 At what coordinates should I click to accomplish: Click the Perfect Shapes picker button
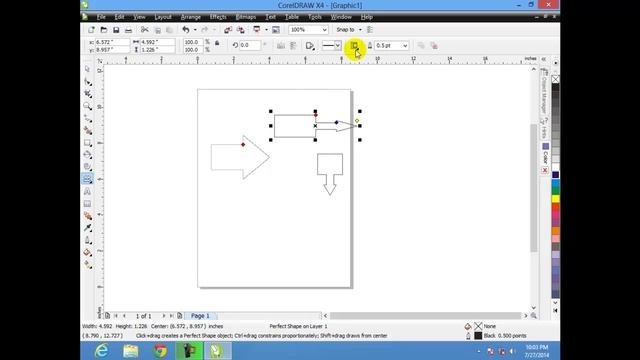point(310,46)
